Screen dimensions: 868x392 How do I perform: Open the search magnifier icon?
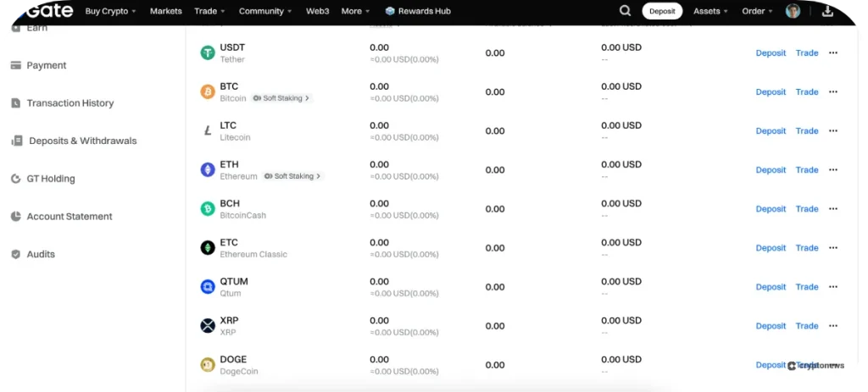point(625,11)
